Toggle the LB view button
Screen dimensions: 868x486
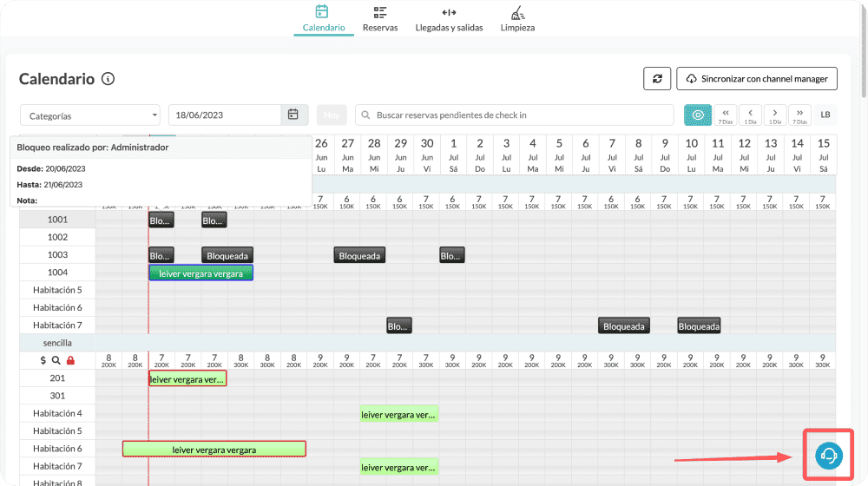pyautogui.click(x=825, y=115)
